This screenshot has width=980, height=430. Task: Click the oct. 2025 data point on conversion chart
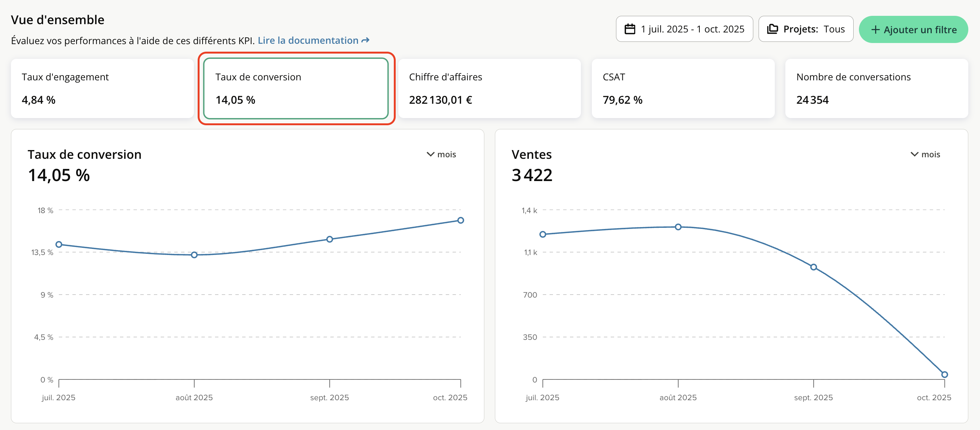pos(460,220)
